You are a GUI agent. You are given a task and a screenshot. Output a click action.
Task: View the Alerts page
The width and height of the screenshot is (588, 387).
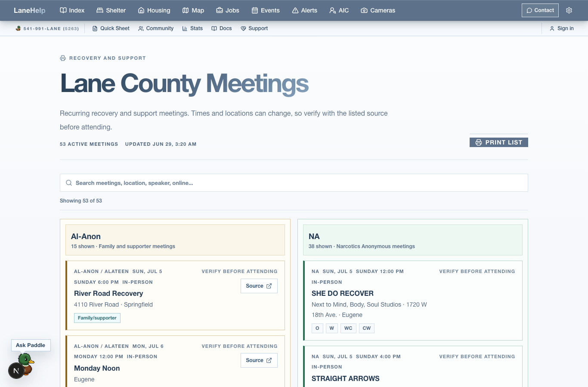[x=305, y=10]
